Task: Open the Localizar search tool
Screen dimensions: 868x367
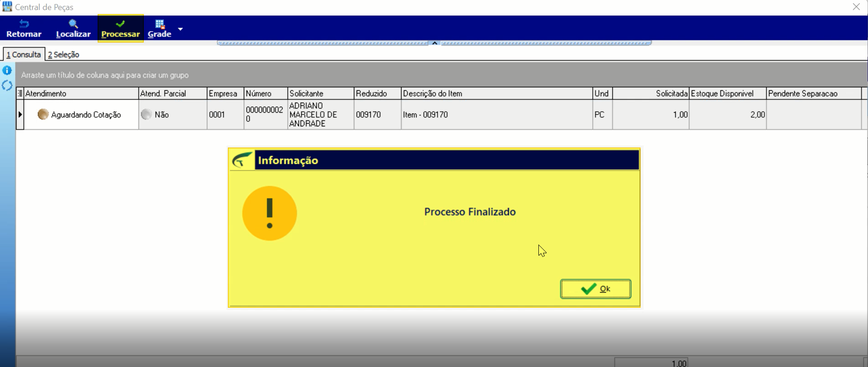Action: [73, 29]
